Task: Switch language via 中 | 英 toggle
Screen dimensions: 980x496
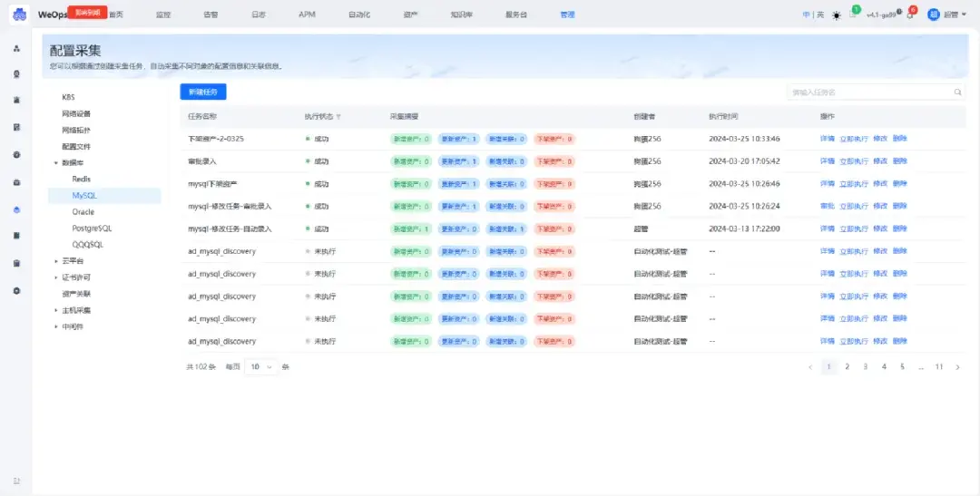Action: (x=813, y=15)
